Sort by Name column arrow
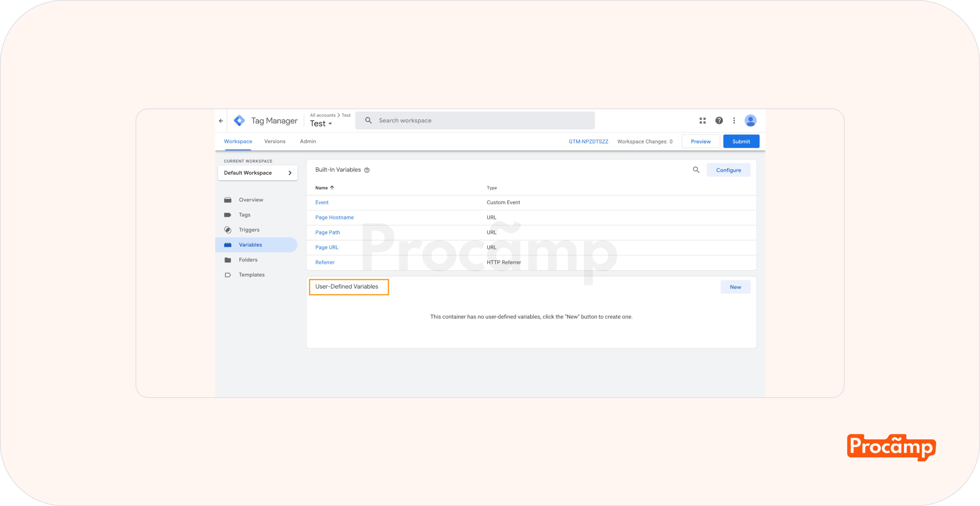The height and width of the screenshot is (506, 980). point(332,188)
